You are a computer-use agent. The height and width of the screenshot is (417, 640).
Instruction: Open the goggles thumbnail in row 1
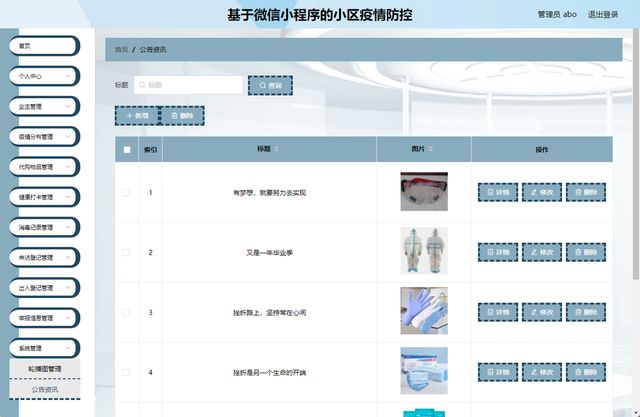(x=424, y=192)
